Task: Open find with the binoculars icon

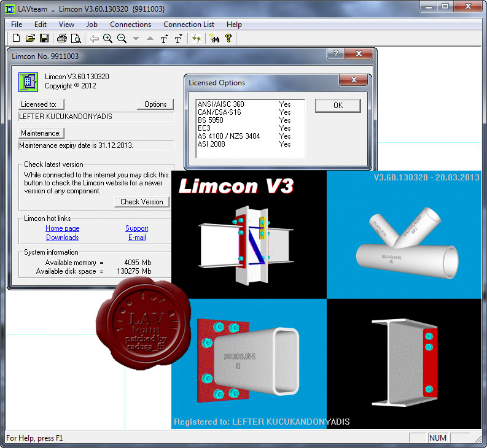Action: coord(214,39)
